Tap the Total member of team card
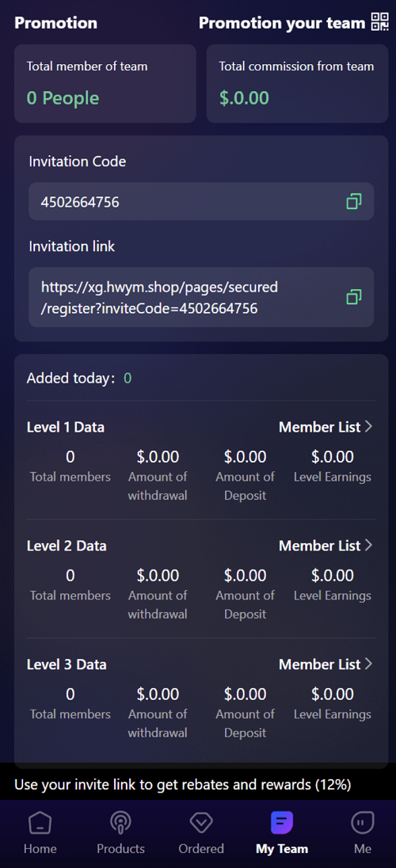396x868 pixels. pos(105,84)
